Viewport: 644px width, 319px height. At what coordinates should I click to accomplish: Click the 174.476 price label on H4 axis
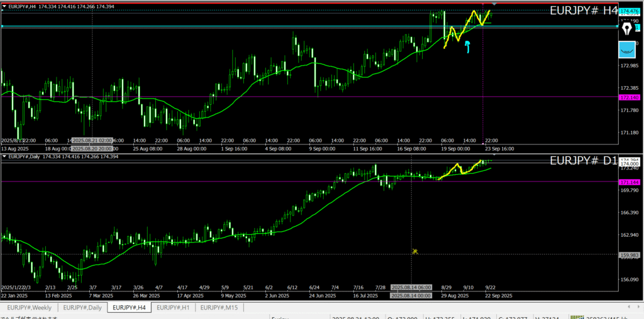(629, 12)
